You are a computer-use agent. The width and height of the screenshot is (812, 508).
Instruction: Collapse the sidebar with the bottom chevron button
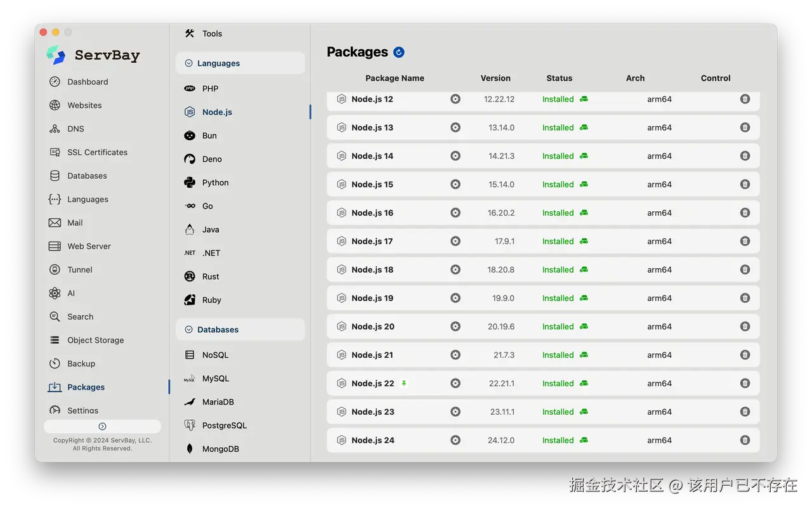102,426
